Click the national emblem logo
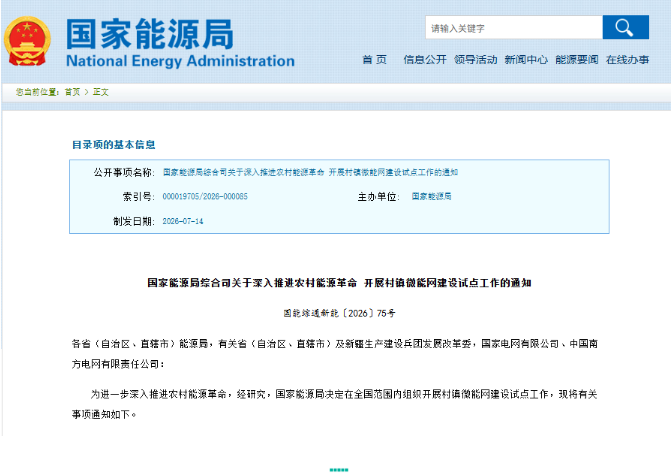The height and width of the screenshot is (475, 671). point(27,42)
